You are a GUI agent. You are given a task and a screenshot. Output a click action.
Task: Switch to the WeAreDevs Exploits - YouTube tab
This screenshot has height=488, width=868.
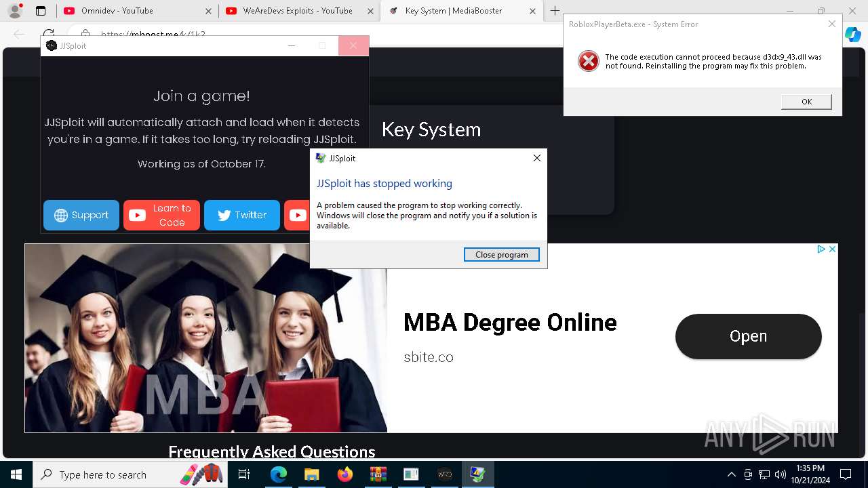(x=298, y=11)
